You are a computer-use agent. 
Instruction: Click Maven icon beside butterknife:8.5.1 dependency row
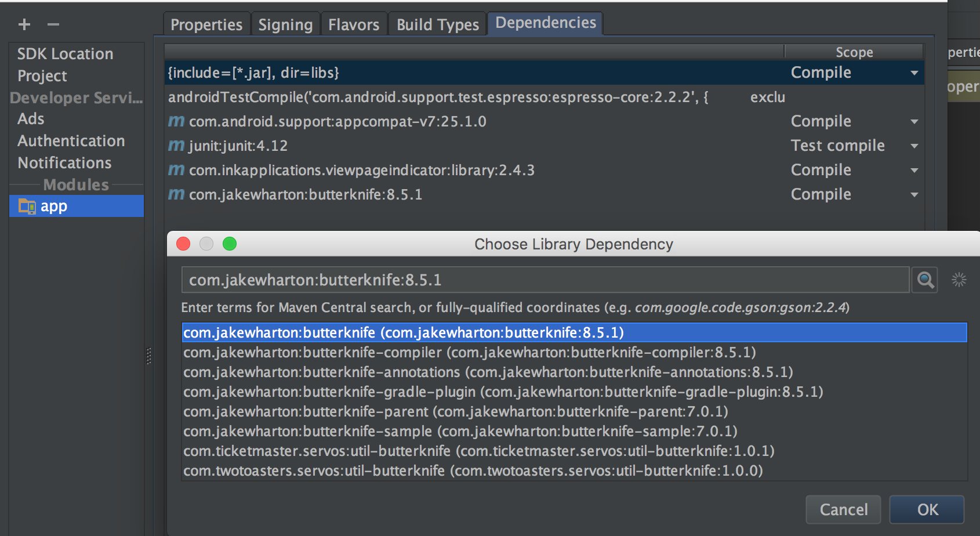point(176,194)
